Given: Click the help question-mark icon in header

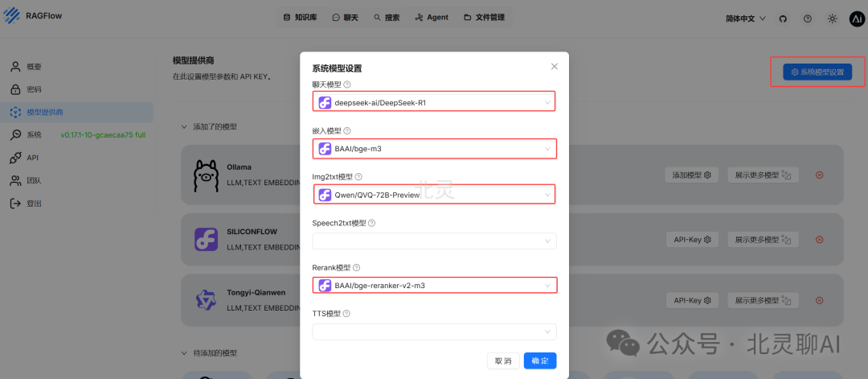Looking at the screenshot, I should click(x=808, y=19).
